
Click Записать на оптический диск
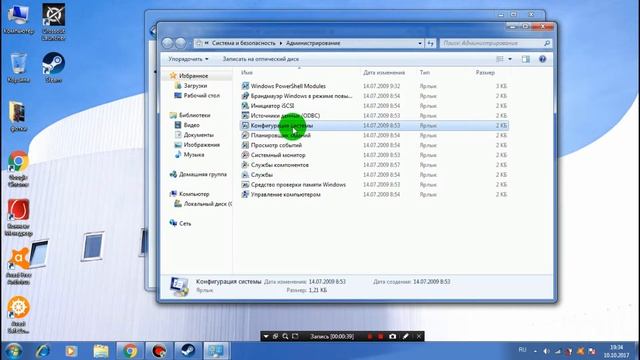point(260,59)
